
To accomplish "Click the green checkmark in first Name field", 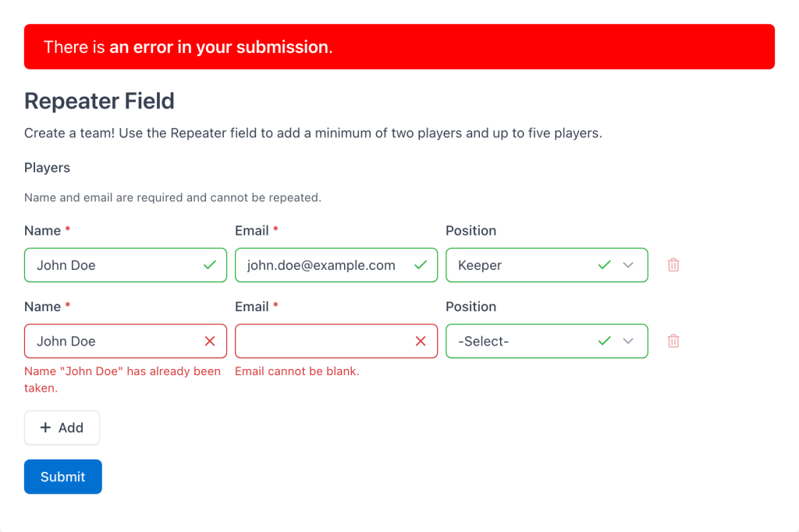I will click(209, 265).
